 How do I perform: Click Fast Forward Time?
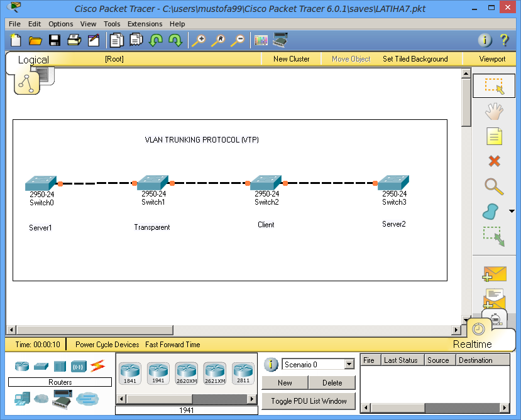[x=172, y=345]
